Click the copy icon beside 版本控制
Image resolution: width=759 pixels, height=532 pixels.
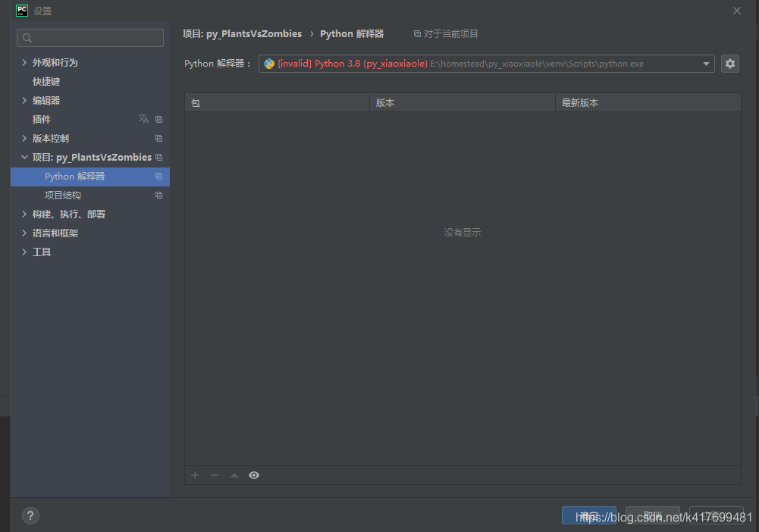[x=158, y=138]
